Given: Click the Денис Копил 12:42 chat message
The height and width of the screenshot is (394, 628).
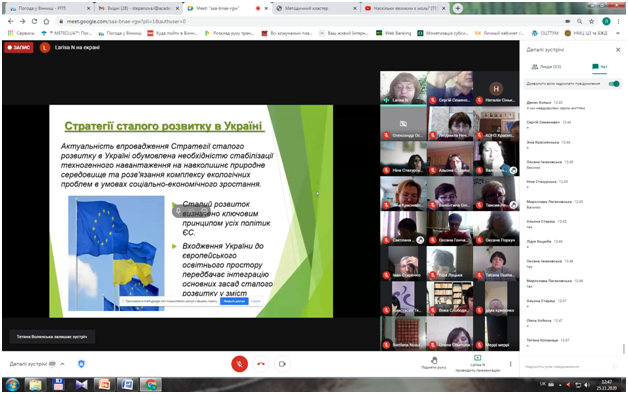Looking at the screenshot, I should pyautogui.click(x=556, y=105).
